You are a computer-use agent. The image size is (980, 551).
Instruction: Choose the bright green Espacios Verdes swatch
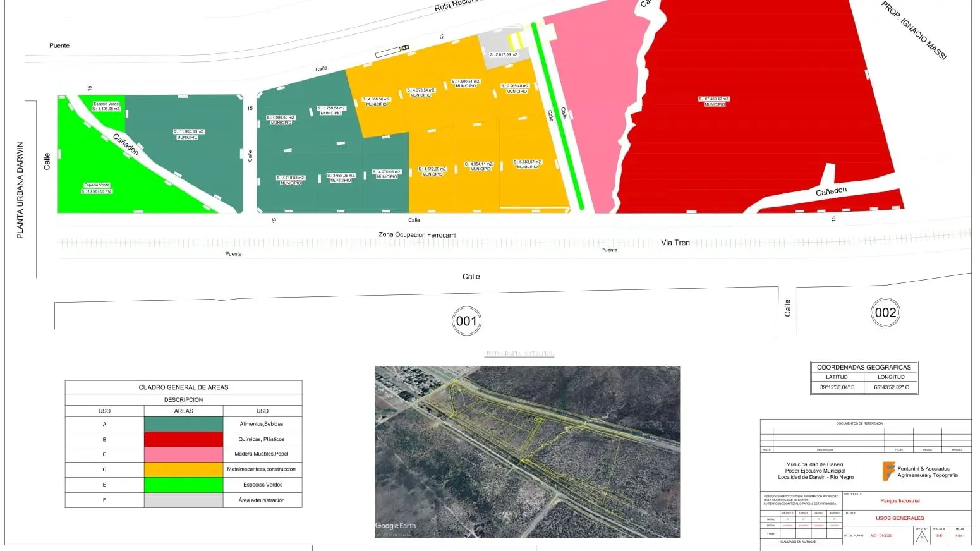[183, 485]
